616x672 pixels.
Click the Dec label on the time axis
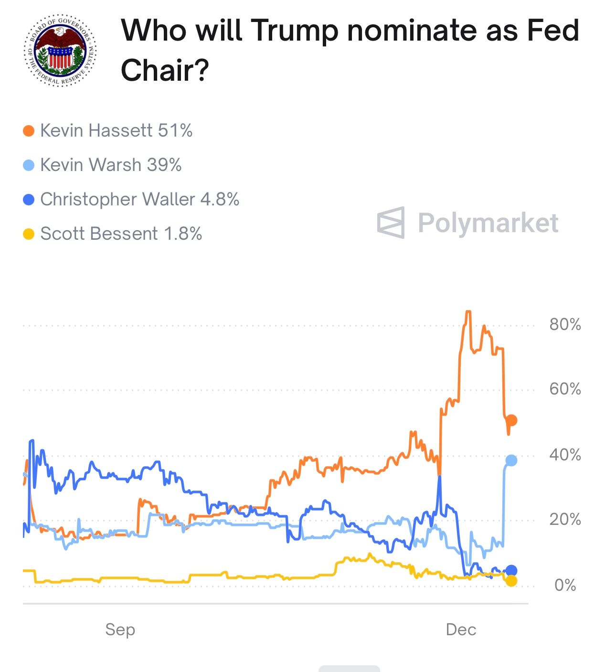coord(461,629)
